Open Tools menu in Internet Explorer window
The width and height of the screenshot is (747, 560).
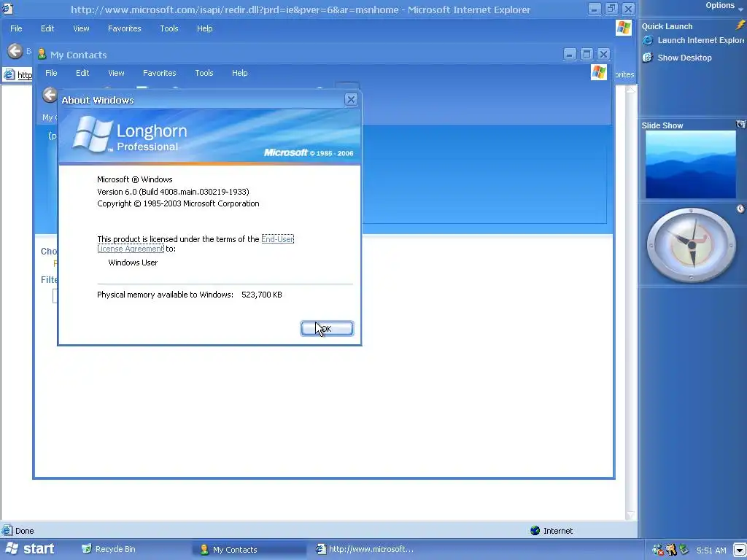click(x=169, y=28)
